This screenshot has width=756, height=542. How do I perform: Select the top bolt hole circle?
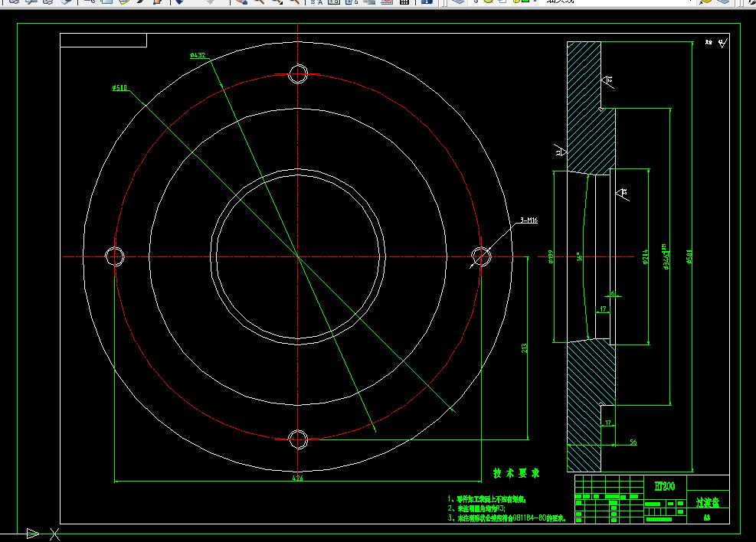click(298, 74)
